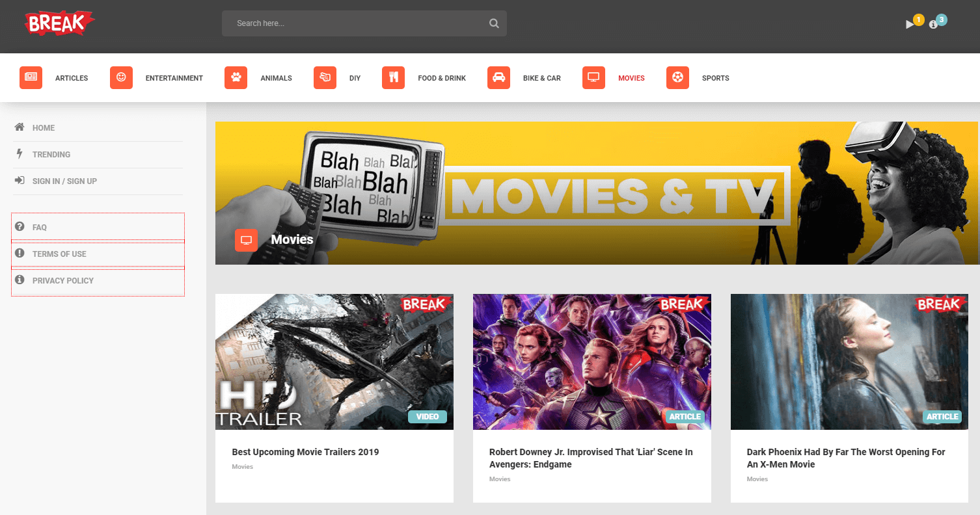Viewport: 980px width, 515px height.
Task: Select the Home house icon
Action: (x=20, y=127)
